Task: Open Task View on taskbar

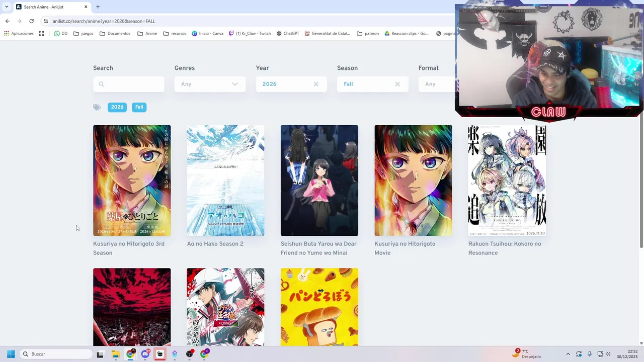Action: click(100, 354)
